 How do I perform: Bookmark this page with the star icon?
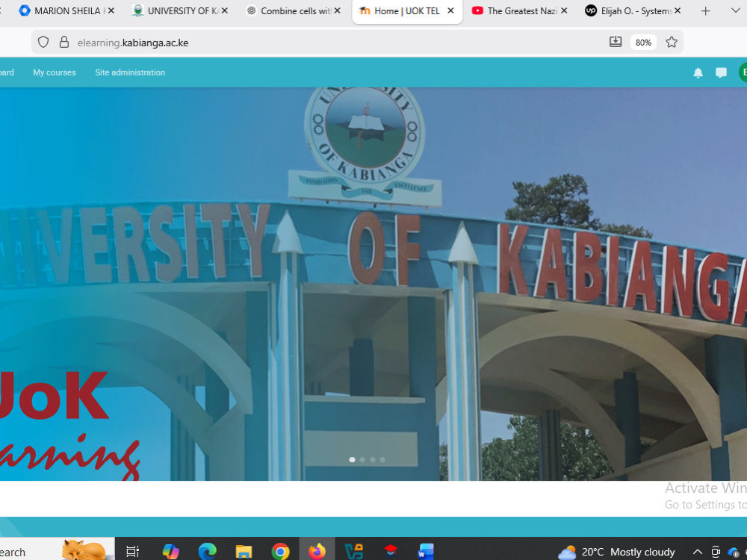click(x=672, y=43)
